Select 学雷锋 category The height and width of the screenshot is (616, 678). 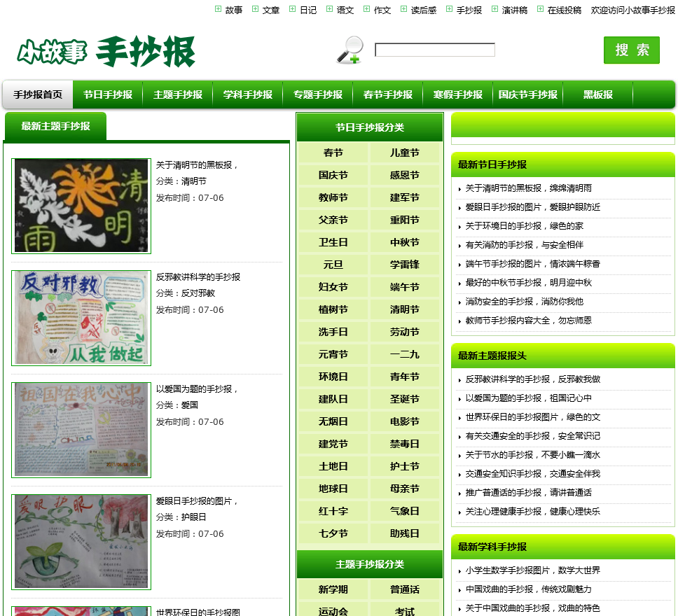404,265
